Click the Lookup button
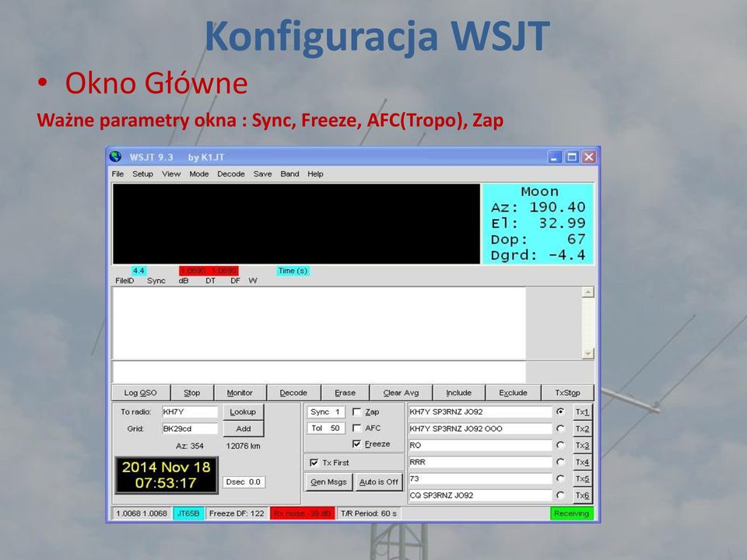Viewport: 747px width, 560px height. (x=243, y=412)
